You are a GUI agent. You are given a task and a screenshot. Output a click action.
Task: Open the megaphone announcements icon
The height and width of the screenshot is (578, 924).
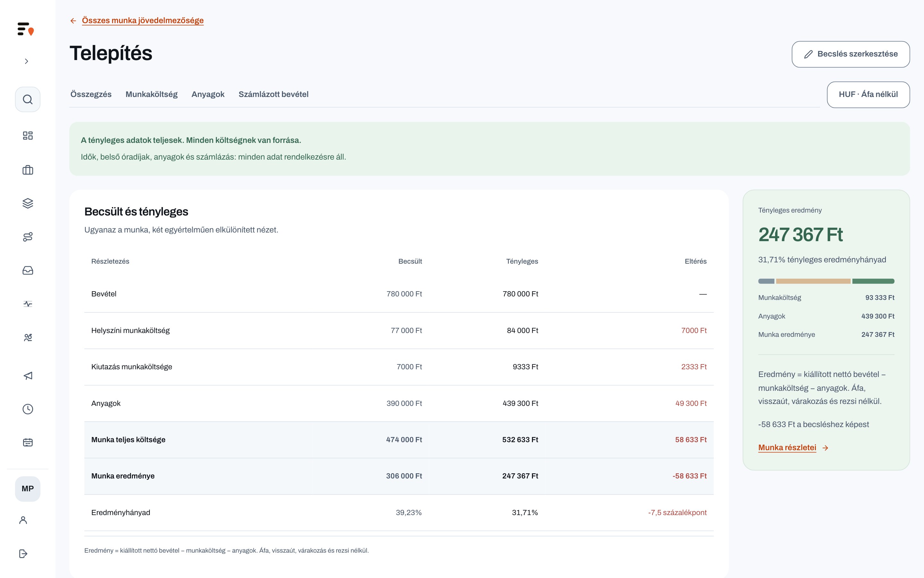(x=28, y=375)
